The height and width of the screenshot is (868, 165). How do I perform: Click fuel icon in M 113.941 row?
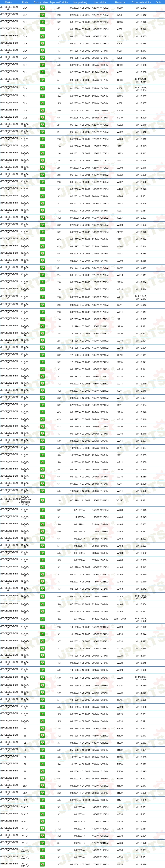tap(42, 656)
